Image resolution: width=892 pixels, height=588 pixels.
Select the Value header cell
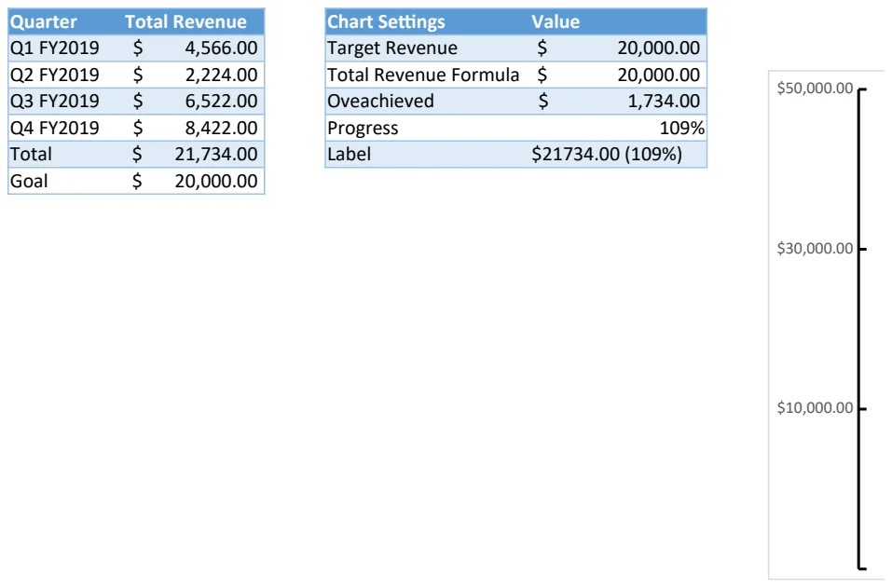(x=618, y=21)
